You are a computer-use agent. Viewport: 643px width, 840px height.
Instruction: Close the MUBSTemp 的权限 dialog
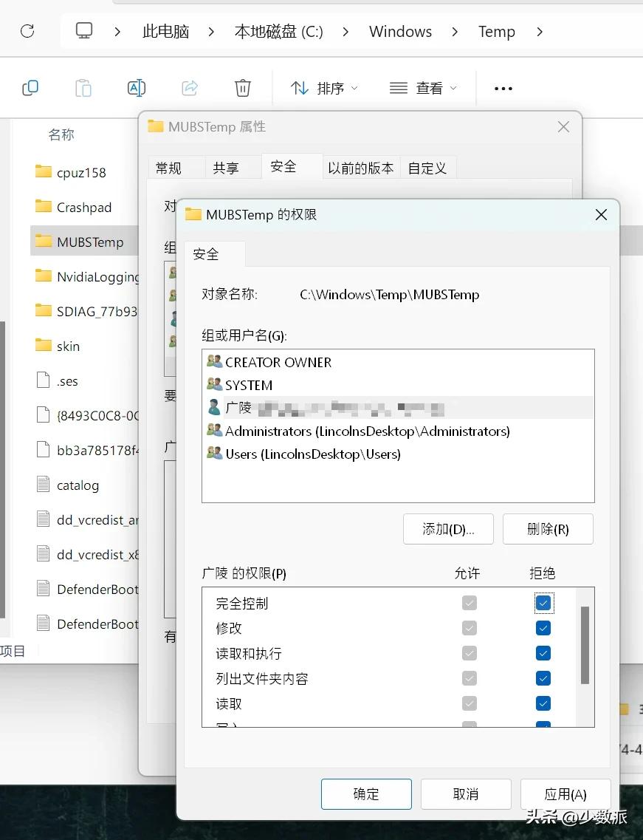[601, 214]
